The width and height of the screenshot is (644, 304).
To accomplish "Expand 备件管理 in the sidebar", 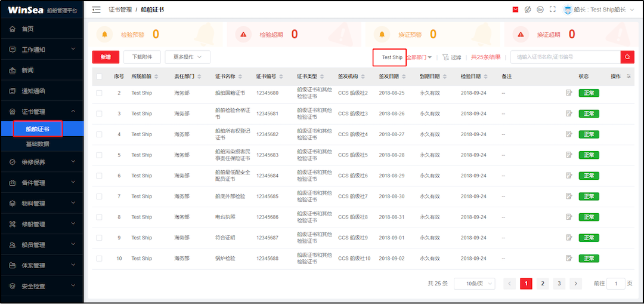I will coord(42,183).
